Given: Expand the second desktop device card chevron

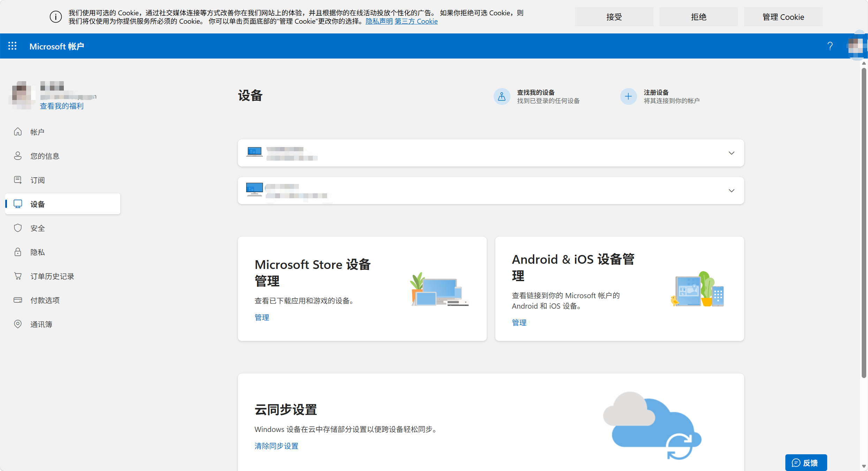Looking at the screenshot, I should tap(732, 191).
